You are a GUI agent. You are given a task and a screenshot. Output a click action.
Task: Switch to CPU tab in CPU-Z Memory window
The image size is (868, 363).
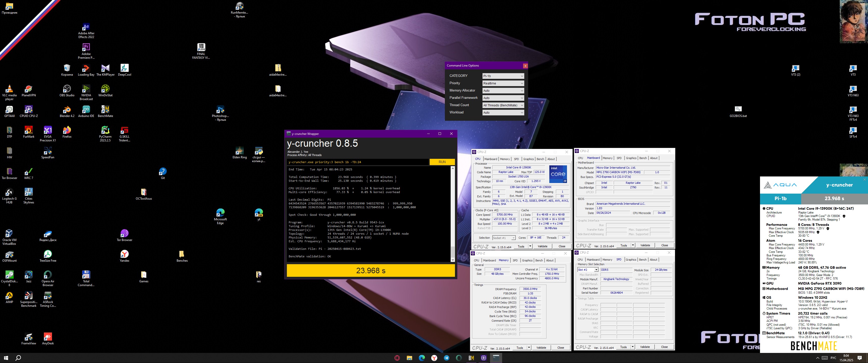click(x=476, y=260)
